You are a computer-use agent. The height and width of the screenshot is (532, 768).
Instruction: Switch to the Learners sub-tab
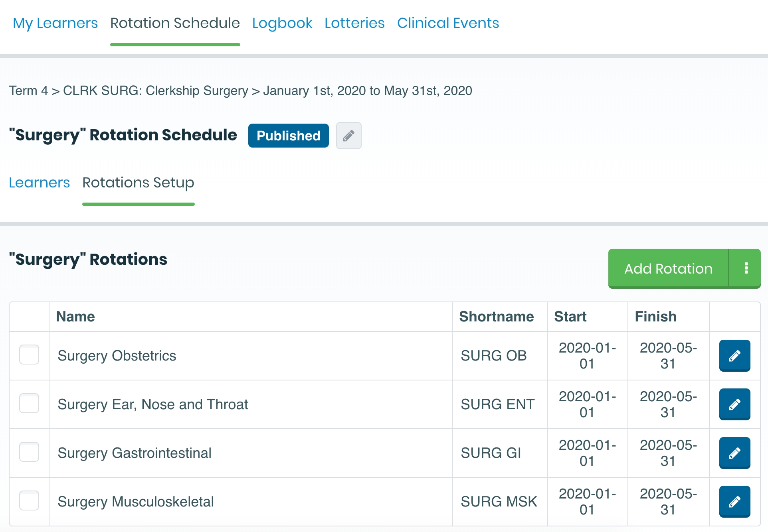(39, 183)
